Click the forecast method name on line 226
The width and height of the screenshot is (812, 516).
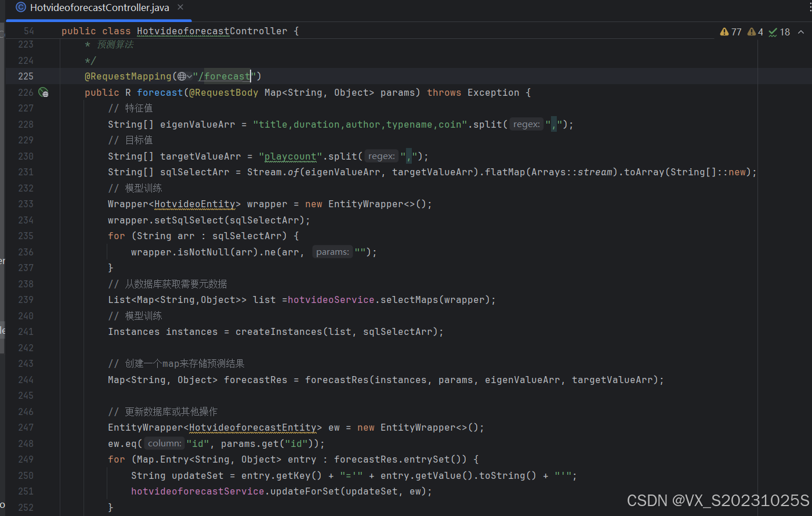pyautogui.click(x=160, y=92)
